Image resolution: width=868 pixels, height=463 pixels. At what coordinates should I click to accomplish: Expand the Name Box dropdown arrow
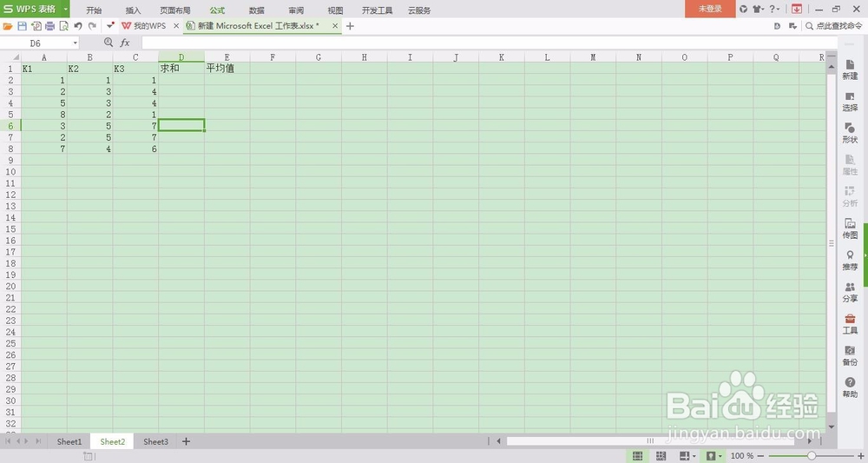[76, 43]
